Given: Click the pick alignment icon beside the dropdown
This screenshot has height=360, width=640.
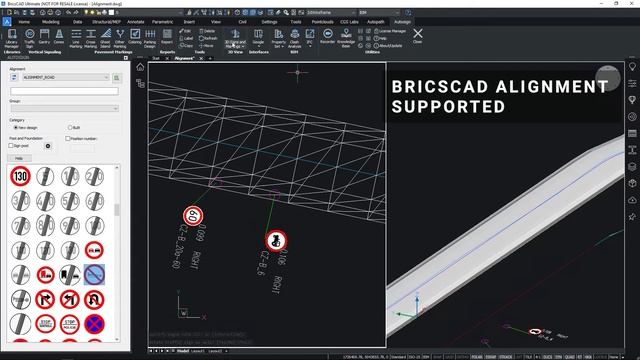Looking at the screenshot, I should click(x=116, y=78).
